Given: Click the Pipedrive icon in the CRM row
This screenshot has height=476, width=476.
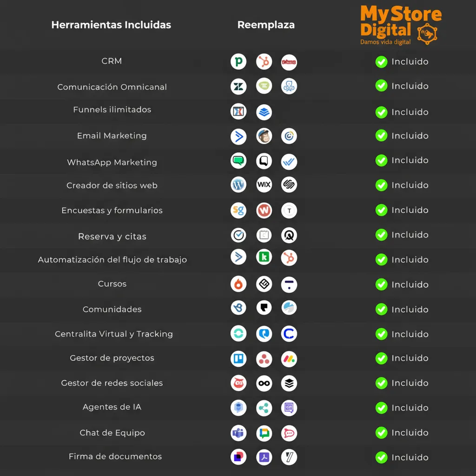Looking at the screenshot, I should pos(238,62).
